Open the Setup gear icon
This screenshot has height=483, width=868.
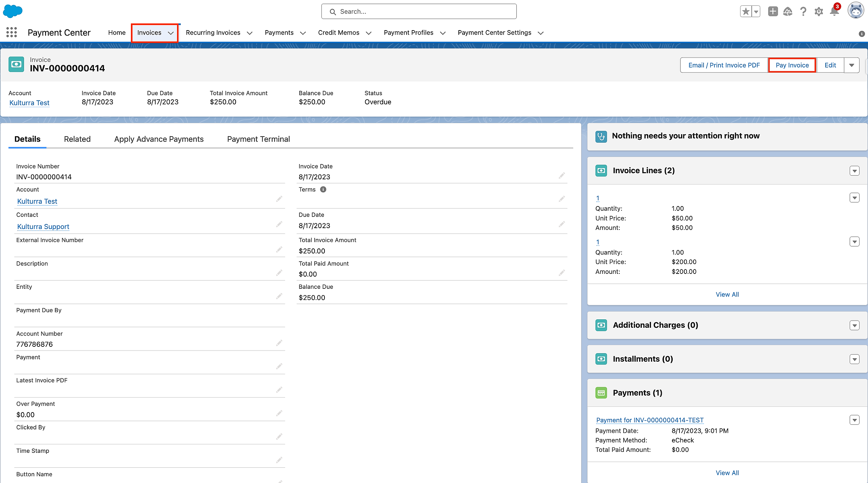[819, 12]
